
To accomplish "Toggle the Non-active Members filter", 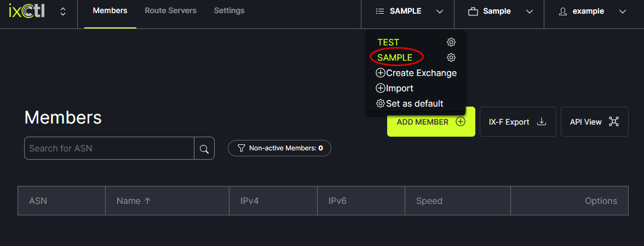I will [x=279, y=148].
